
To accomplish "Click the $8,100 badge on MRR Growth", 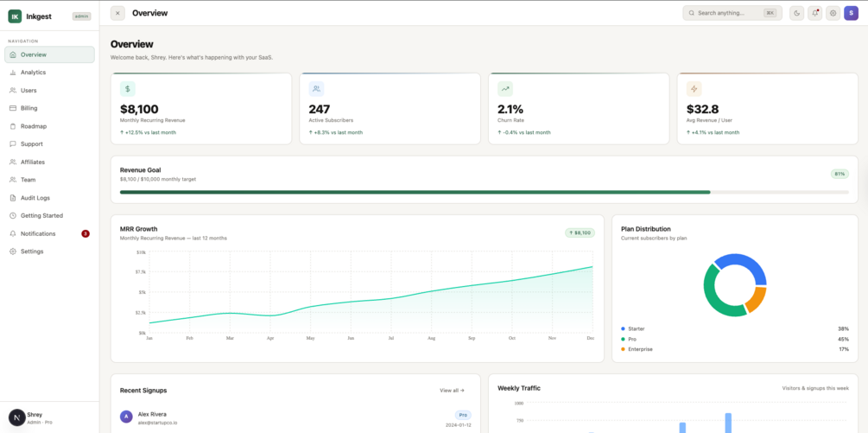I will click(x=580, y=233).
